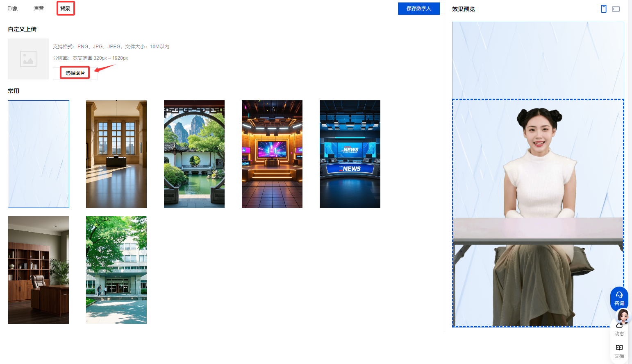Click the image placeholder upload box
Viewport: 632px width, 364px height.
(x=28, y=59)
